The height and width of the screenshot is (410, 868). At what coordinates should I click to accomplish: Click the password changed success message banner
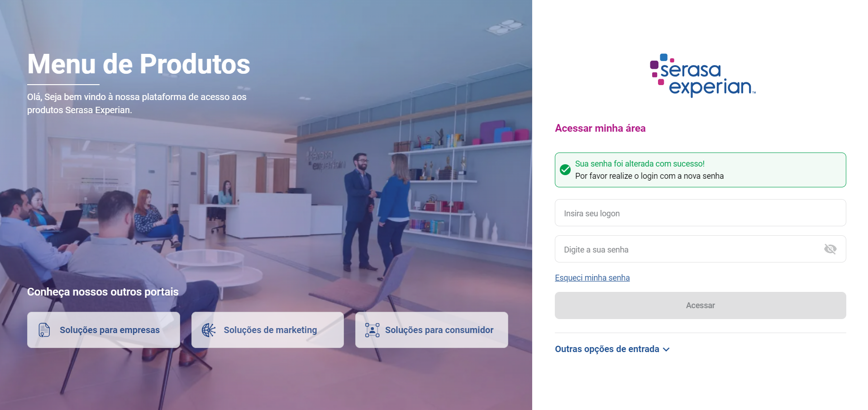click(701, 170)
